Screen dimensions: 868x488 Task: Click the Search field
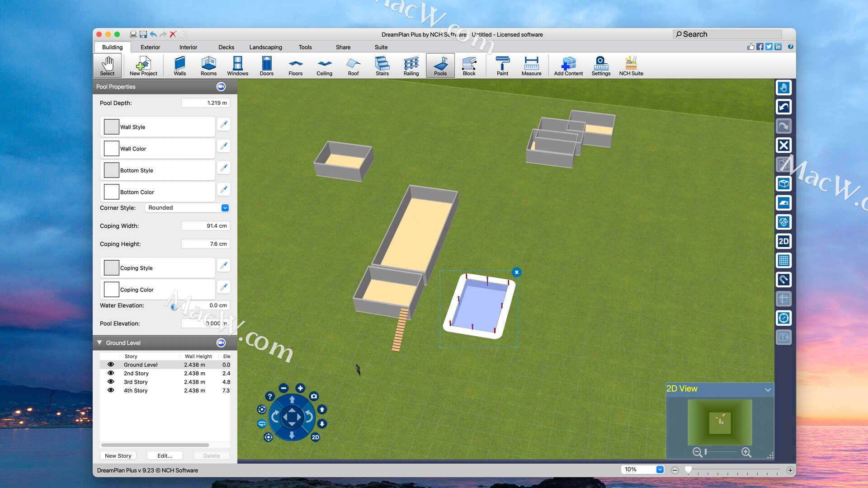pyautogui.click(x=727, y=34)
